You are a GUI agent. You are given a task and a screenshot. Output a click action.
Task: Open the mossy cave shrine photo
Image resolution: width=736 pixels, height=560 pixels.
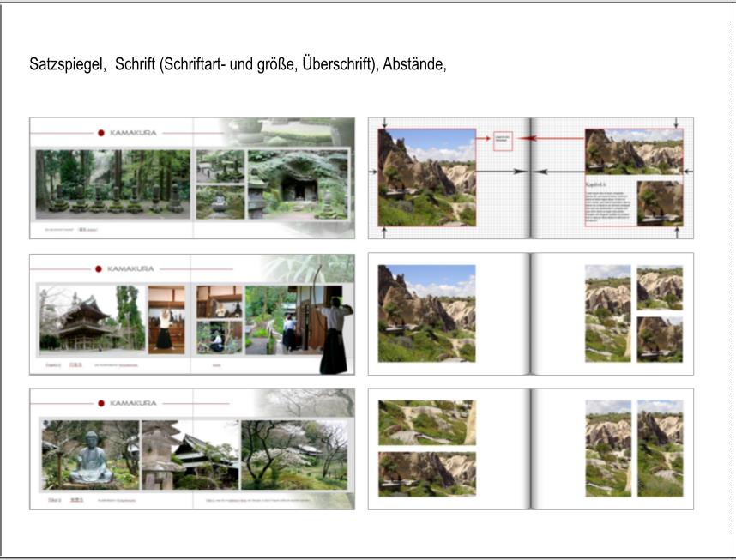click(298, 184)
